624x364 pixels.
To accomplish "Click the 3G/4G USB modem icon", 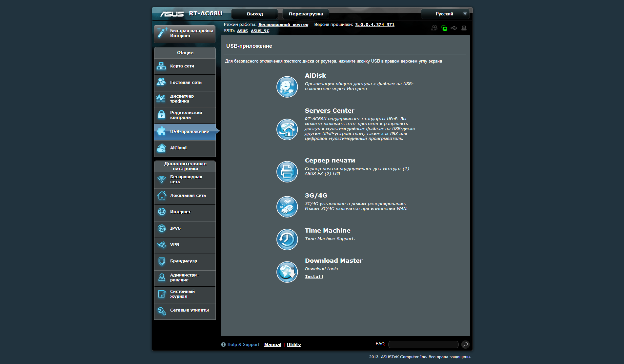I will pyautogui.click(x=287, y=207).
